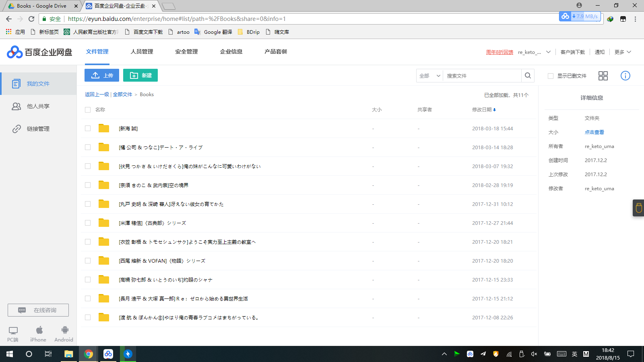
Task: Check the box for 冴えない彼女の育てかた folder
Action: point(88,204)
